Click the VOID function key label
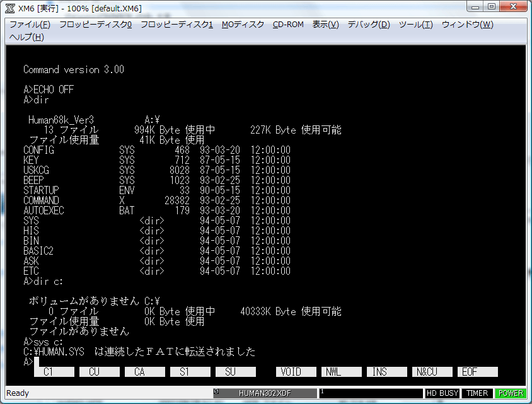This screenshot has height=404, width=532. [x=296, y=372]
